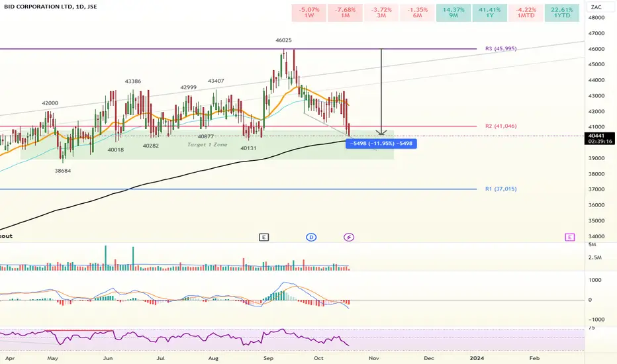Click the 42999 price label
This screenshot has width=617, height=364.
tap(189, 87)
